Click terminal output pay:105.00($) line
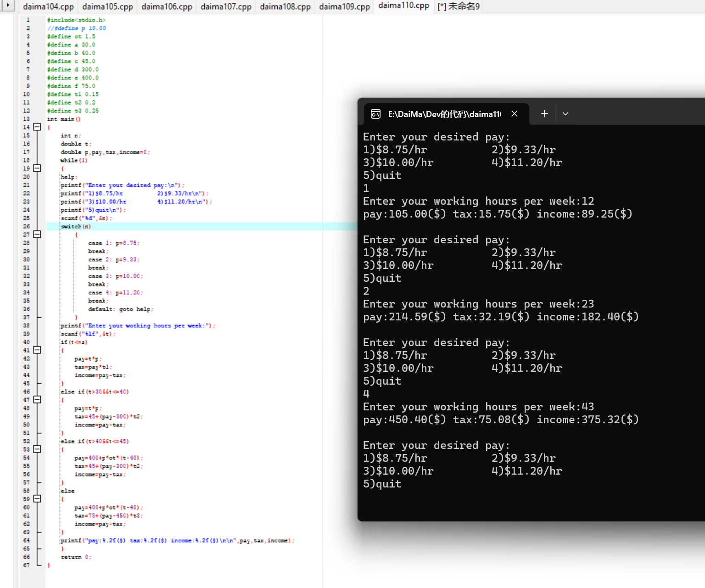This screenshot has height=588, width=705. tap(498, 214)
